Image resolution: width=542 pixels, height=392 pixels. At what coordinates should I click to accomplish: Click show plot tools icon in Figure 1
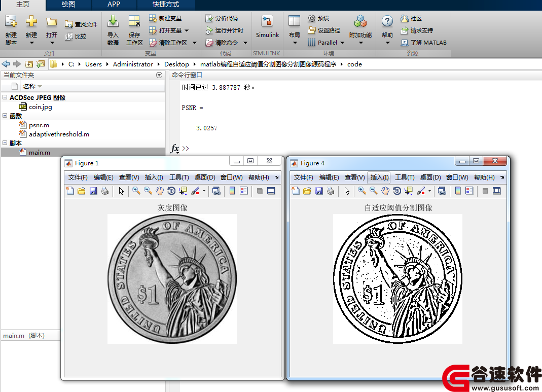click(x=271, y=191)
